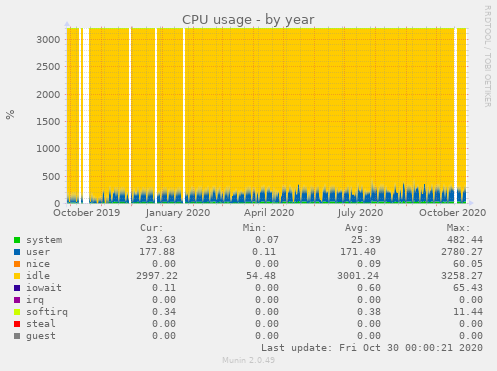The width and height of the screenshot is (497, 371).
Task: Click the yellow idle legend swatch
Action: click(x=17, y=276)
